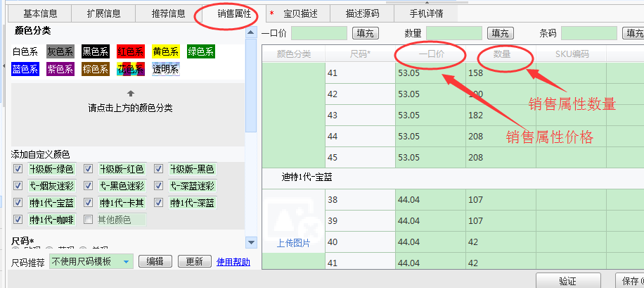Click the up arrow icon above the color prompt

coord(130,93)
